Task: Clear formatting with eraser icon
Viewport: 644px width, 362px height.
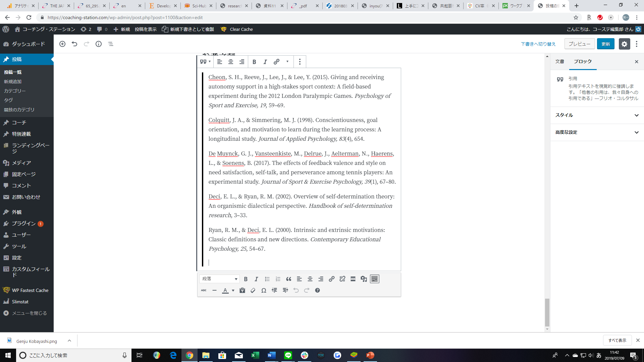Action: (x=253, y=290)
